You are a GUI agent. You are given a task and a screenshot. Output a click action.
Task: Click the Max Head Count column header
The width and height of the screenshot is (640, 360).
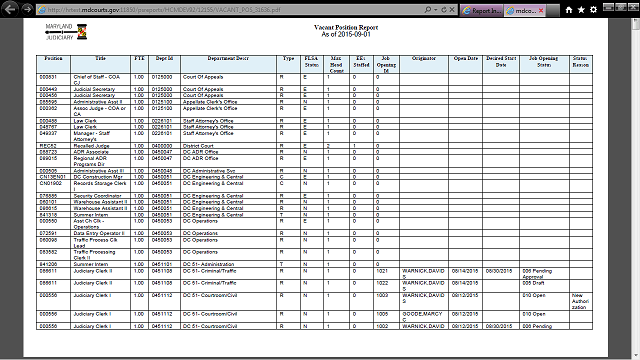pos(336,64)
